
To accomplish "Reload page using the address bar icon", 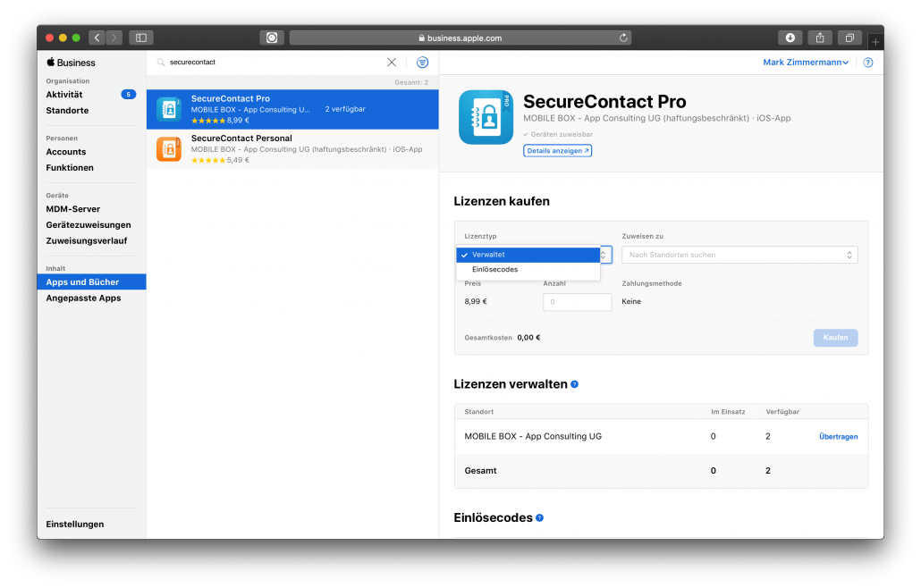I will pos(623,38).
